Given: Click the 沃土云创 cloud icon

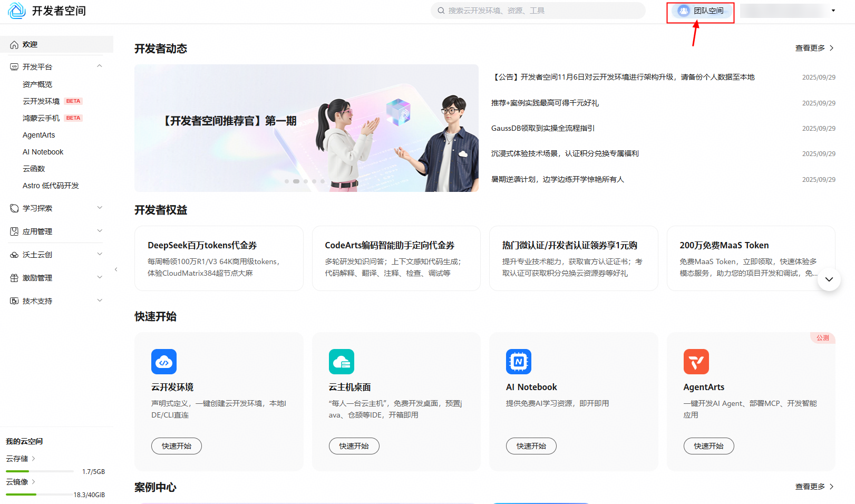Looking at the screenshot, I should click(14, 255).
